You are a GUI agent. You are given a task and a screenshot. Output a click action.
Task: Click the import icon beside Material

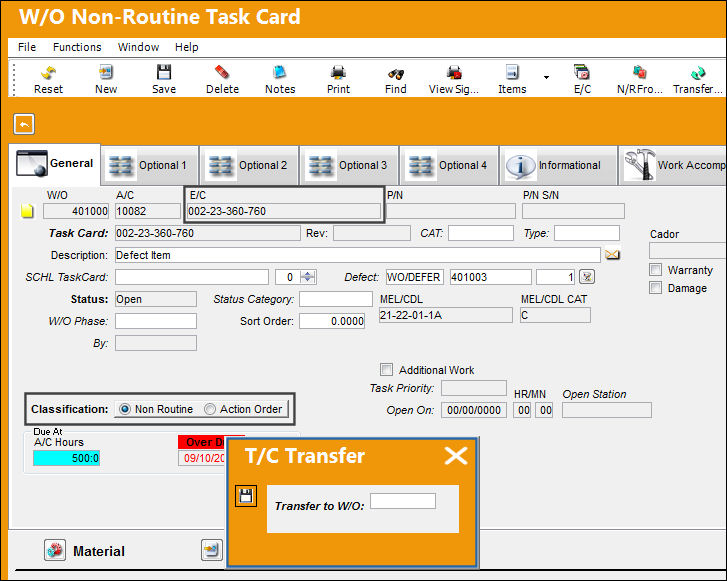point(211,550)
